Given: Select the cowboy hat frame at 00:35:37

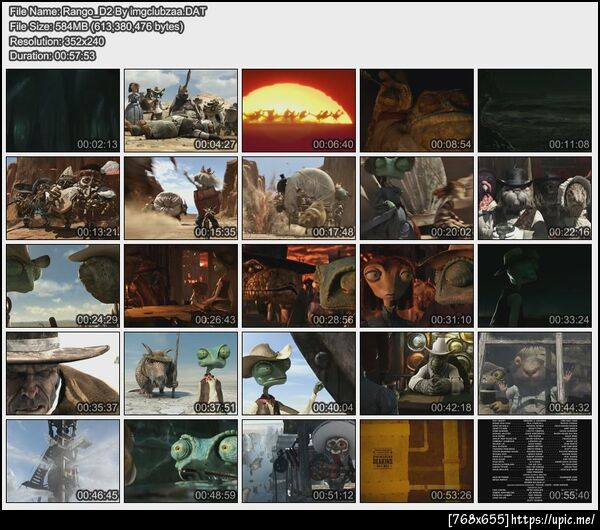Looking at the screenshot, I should pyautogui.click(x=63, y=373).
